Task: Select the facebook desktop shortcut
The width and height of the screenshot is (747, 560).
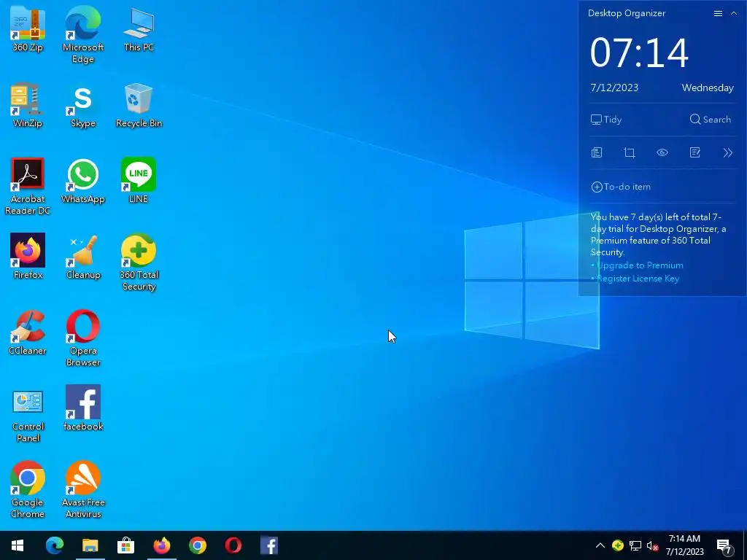Action: pos(83,408)
